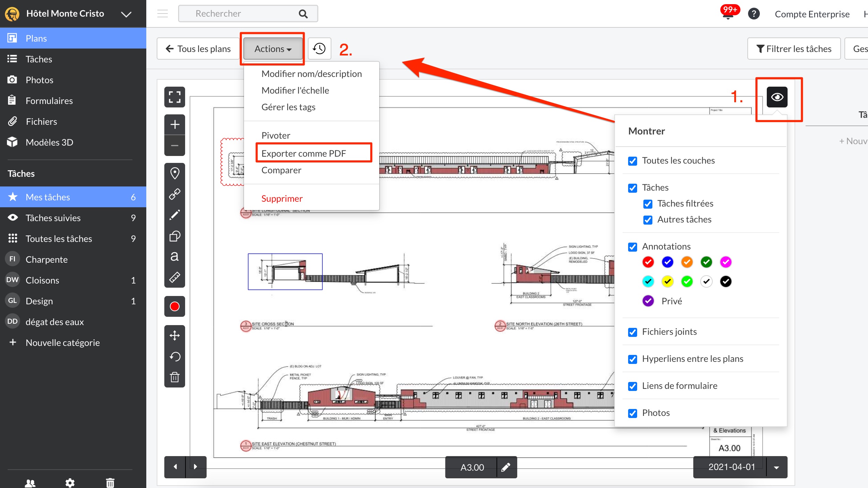This screenshot has width=868, height=488.
Task: Choose Supprimer from Actions menu
Action: pos(312,198)
